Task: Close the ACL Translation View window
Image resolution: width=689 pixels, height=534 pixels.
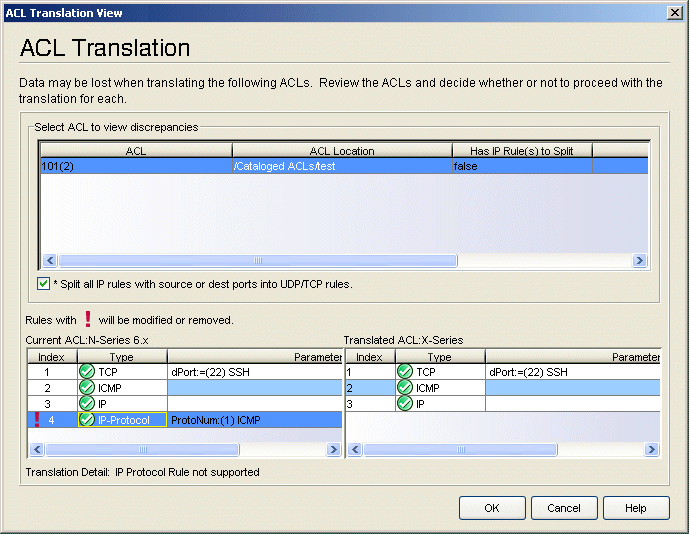Action: 674,13
